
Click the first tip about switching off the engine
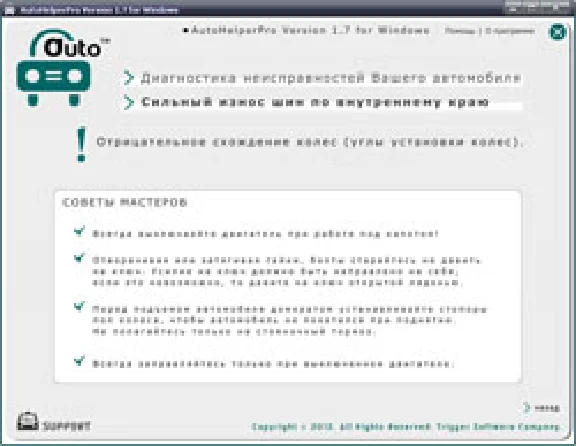coord(265,234)
